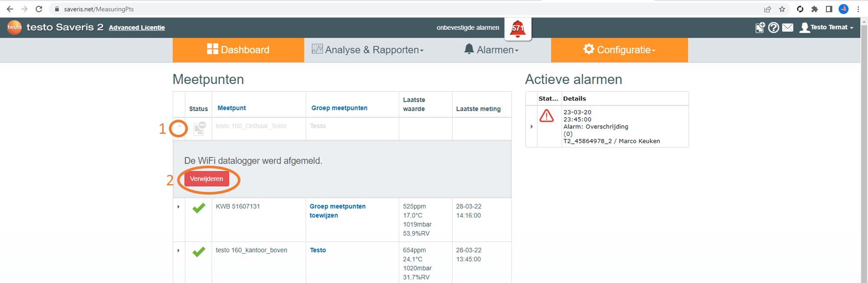
Task: Reload the saveris.net page
Action: pos(39,9)
